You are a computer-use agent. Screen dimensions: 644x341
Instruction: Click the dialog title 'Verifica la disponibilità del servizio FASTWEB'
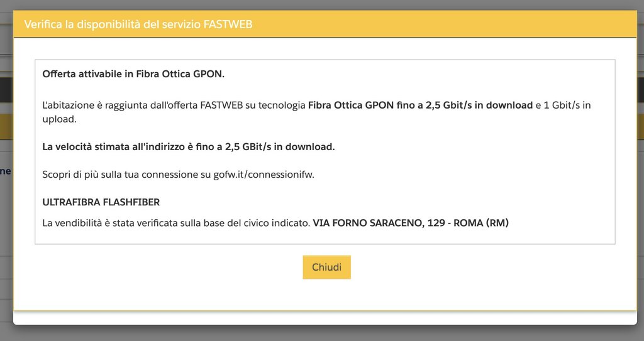[x=138, y=24]
